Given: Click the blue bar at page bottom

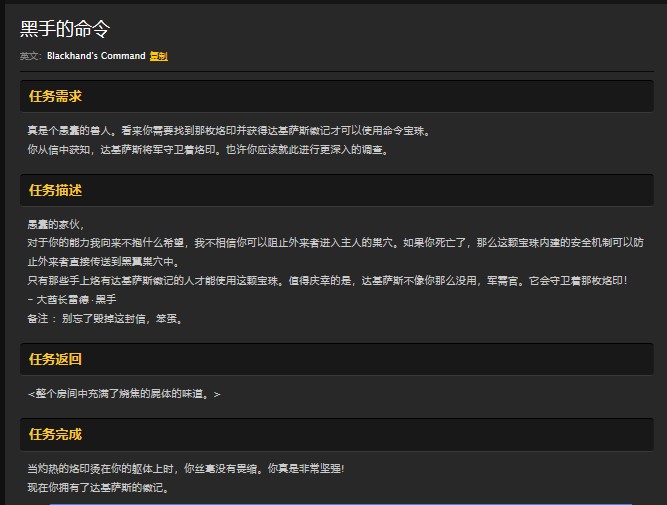Looking at the screenshot, I should 340,503.
